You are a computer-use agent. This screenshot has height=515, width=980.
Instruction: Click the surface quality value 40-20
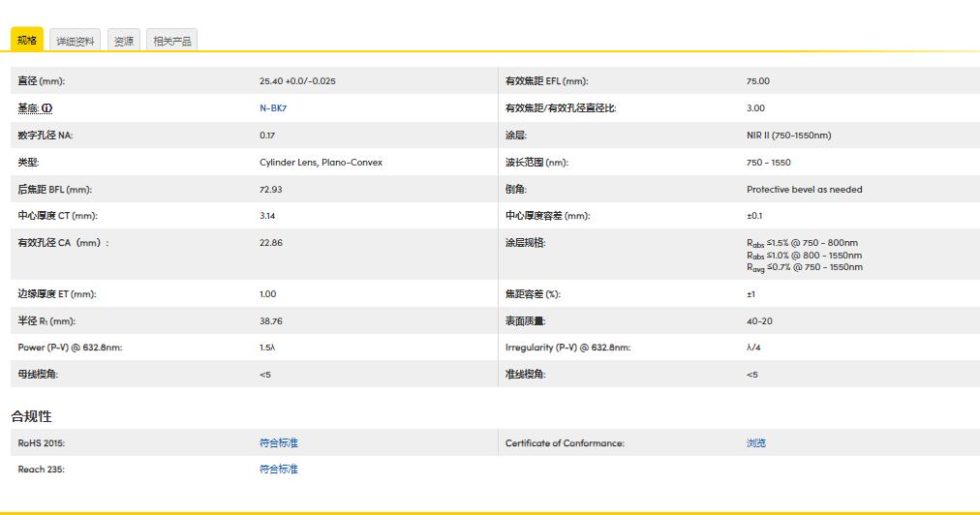(759, 321)
